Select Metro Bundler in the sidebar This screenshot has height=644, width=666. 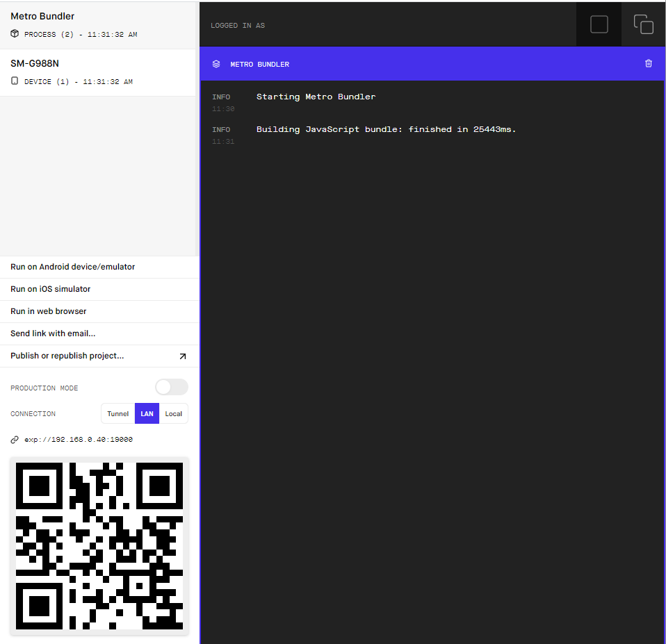click(x=99, y=24)
